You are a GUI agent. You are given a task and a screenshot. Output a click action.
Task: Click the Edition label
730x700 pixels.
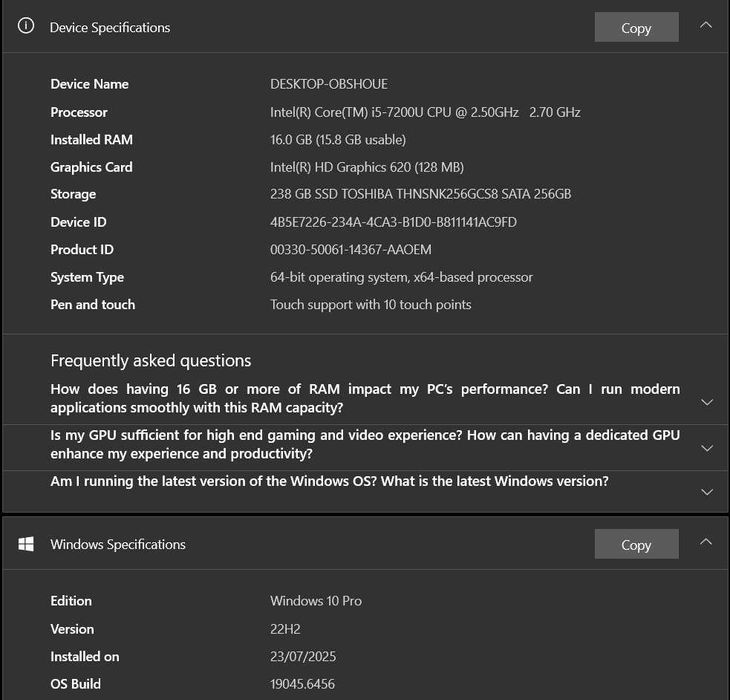pyautogui.click(x=71, y=601)
